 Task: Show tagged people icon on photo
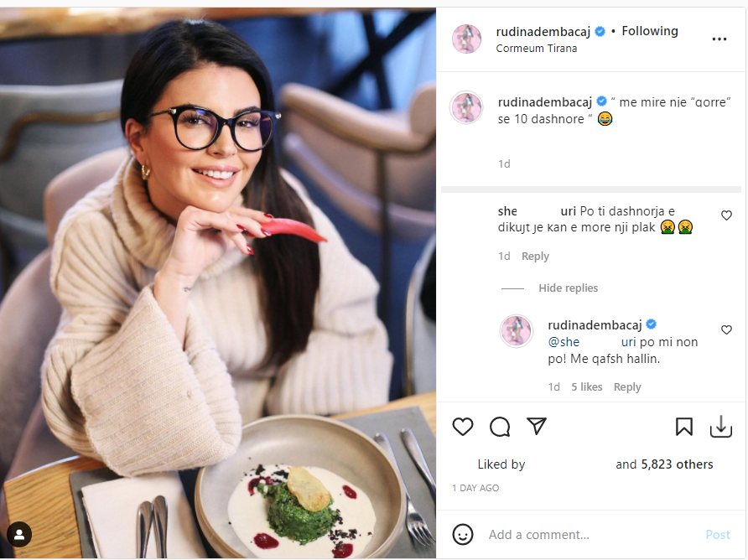[x=19, y=534]
